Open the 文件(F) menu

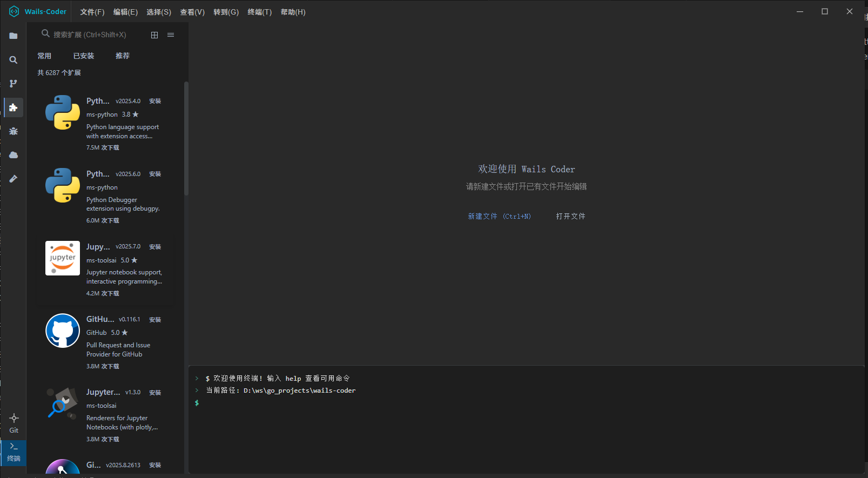pos(92,12)
